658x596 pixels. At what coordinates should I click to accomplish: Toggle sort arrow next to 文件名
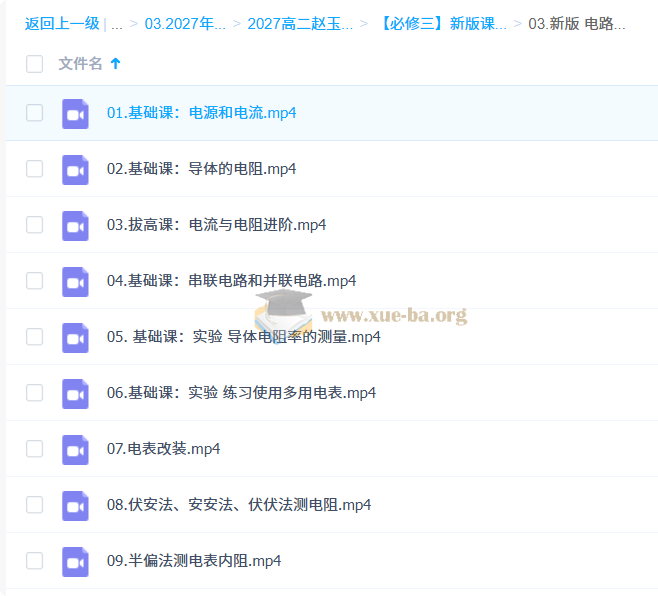[115, 64]
